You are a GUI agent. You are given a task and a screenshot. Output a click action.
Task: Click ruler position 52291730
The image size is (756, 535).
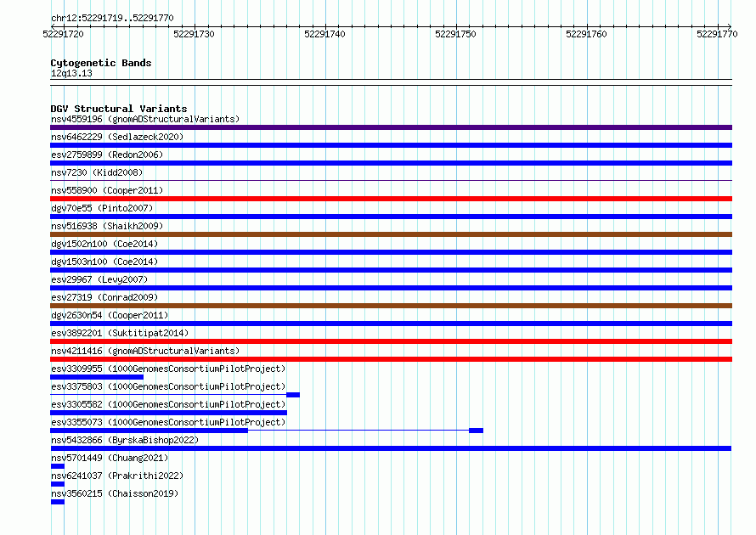click(194, 34)
